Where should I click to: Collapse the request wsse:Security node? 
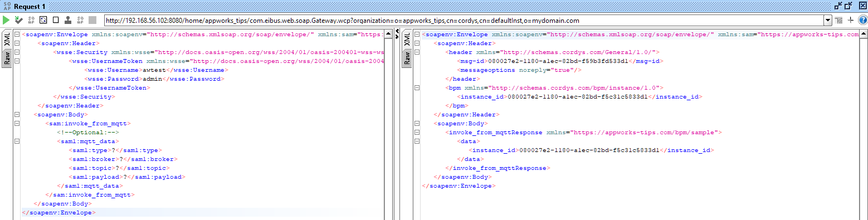click(x=17, y=52)
